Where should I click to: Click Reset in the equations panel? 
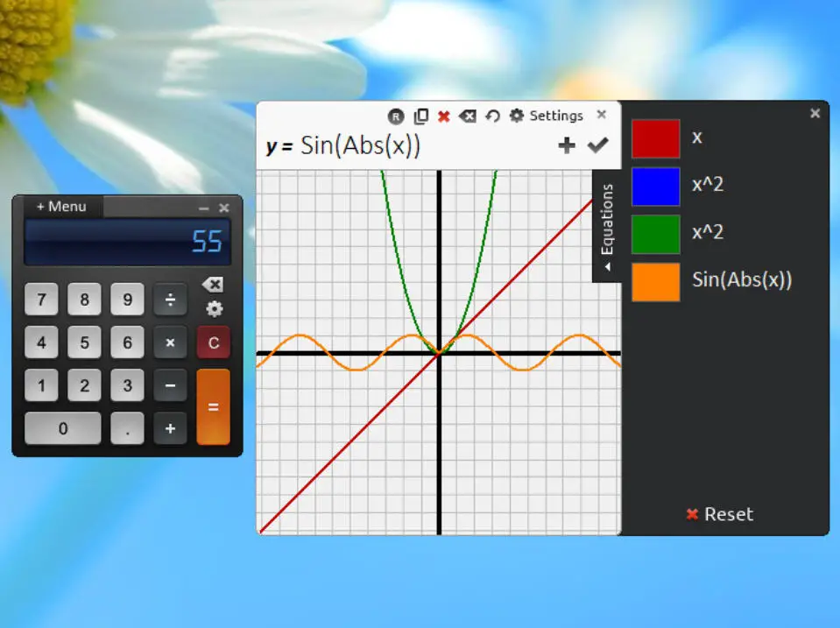click(720, 514)
